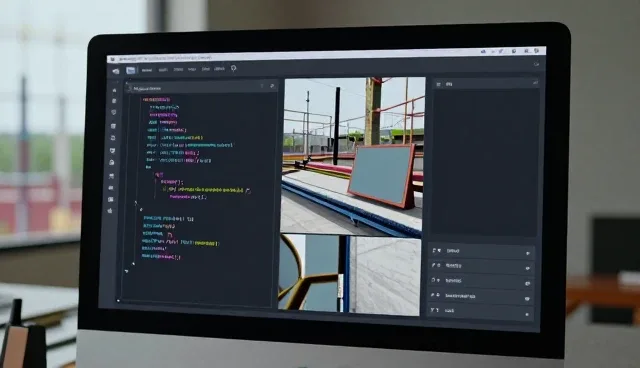Click the shield-shaped third icon in left sidebar
The image size is (640, 368).
(x=114, y=112)
